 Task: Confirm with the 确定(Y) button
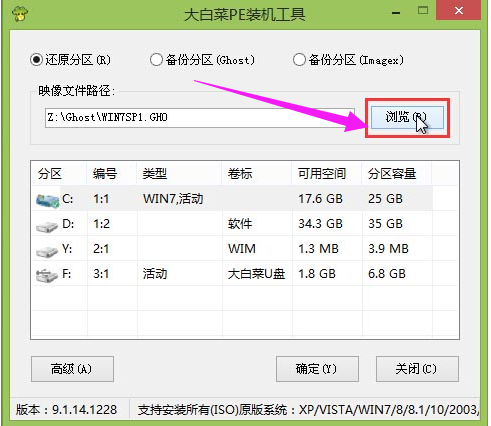tap(317, 369)
